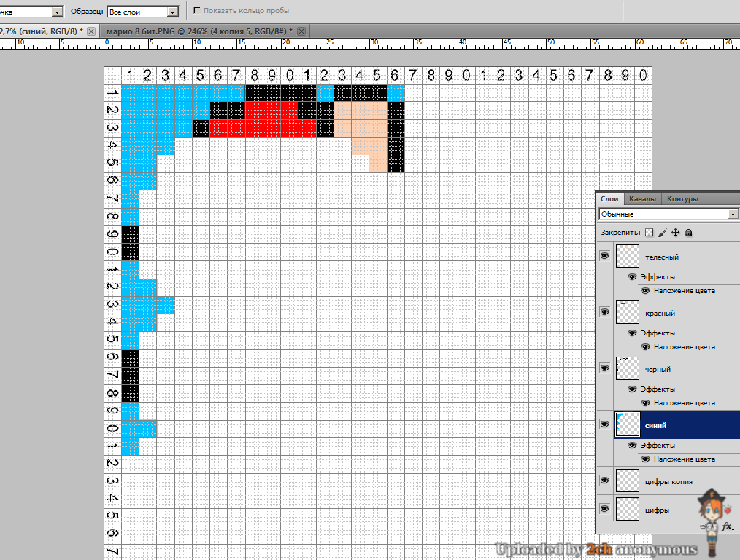This screenshot has height=560, width=740.
Task: Click the lock transparent pixels icon
Action: click(x=650, y=233)
